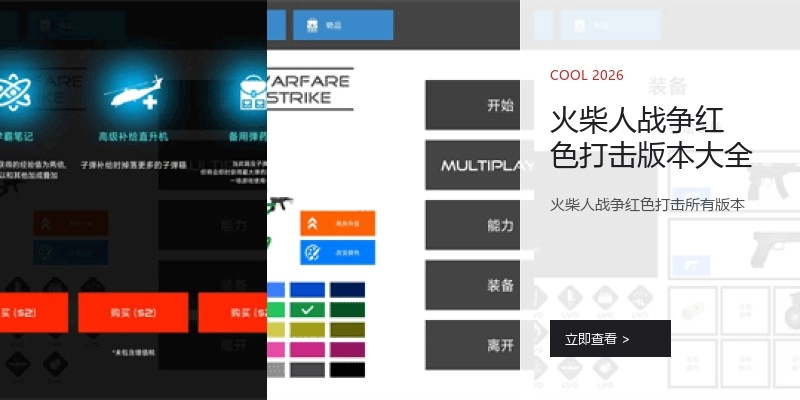Pick the bright pink color swatch
Screen dimensions: 800x400
276,350
